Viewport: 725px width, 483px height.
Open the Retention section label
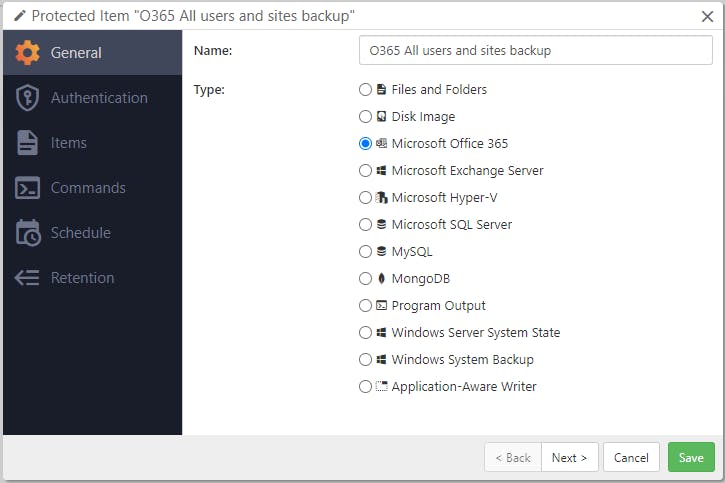[x=83, y=278]
